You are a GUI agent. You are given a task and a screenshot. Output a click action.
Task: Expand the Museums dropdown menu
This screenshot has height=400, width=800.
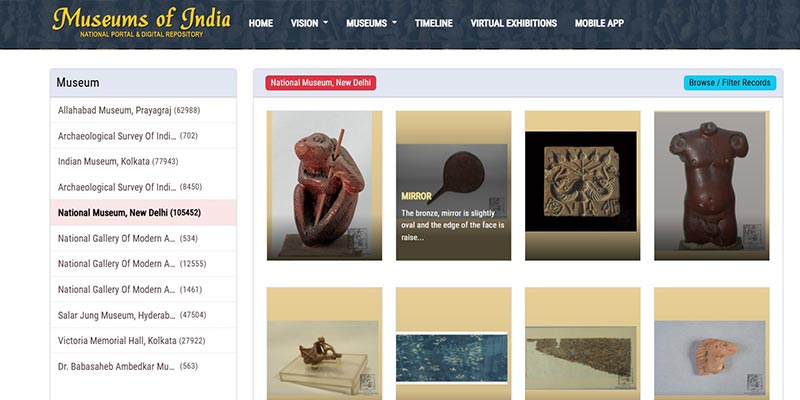click(x=371, y=23)
